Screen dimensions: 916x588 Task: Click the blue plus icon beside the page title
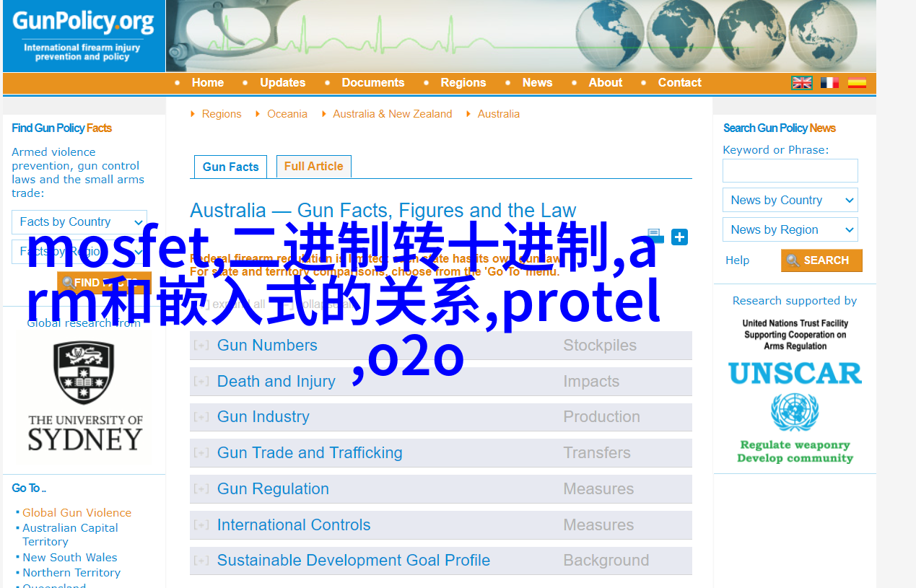tap(679, 237)
